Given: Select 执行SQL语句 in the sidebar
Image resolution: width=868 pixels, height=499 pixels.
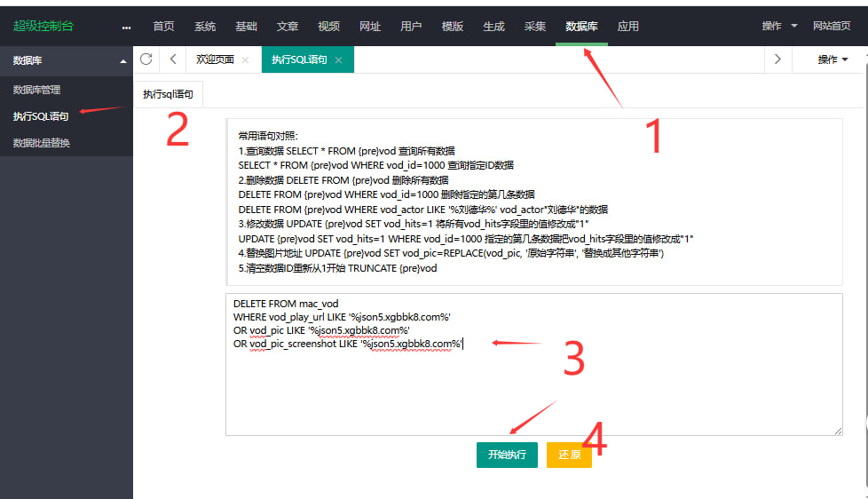Looking at the screenshot, I should coord(41,116).
